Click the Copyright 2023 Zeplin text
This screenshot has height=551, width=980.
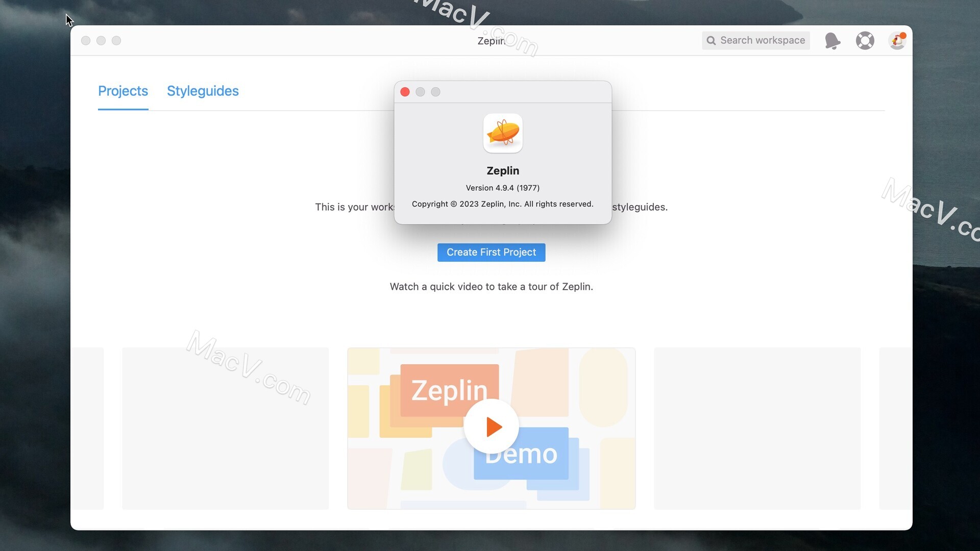click(x=503, y=204)
